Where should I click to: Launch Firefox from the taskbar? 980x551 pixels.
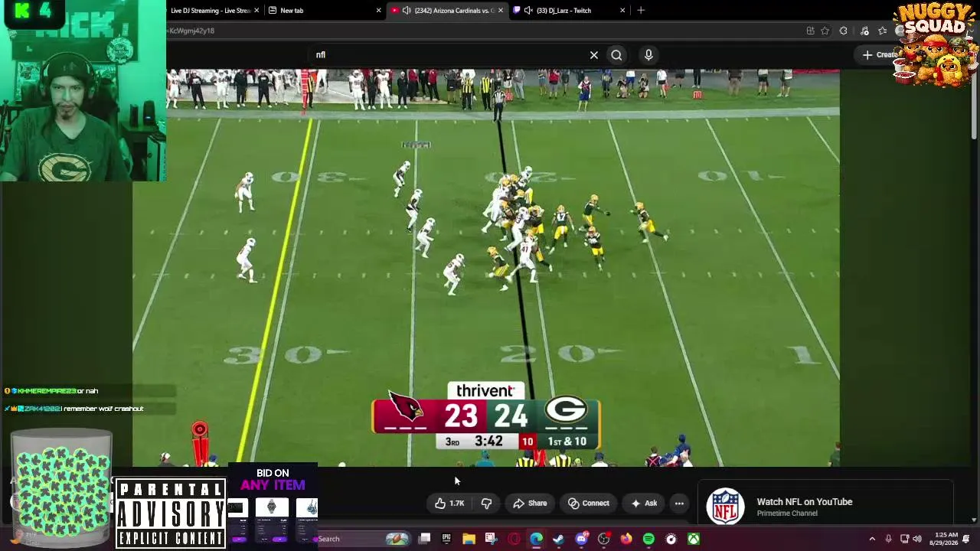626,539
